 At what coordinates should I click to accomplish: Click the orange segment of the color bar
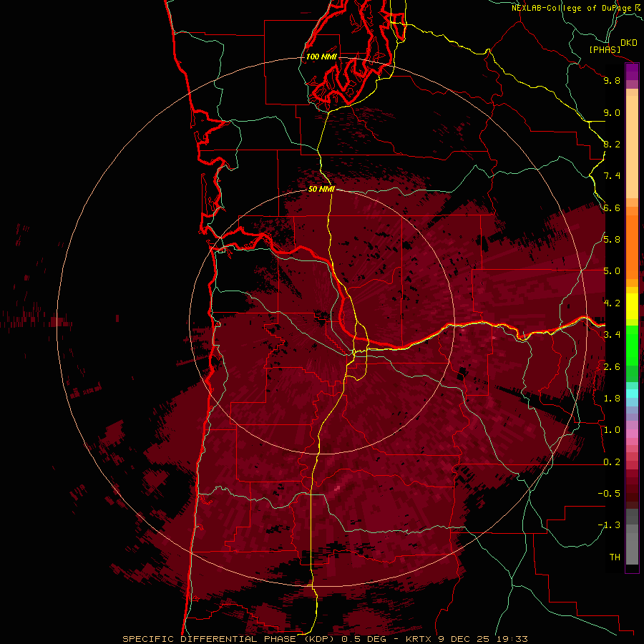click(x=632, y=247)
